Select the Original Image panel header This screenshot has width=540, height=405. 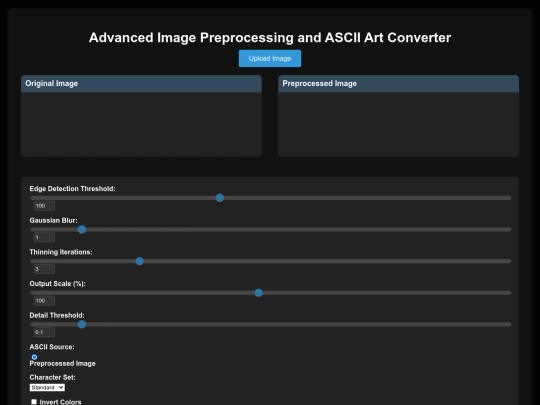pos(141,84)
